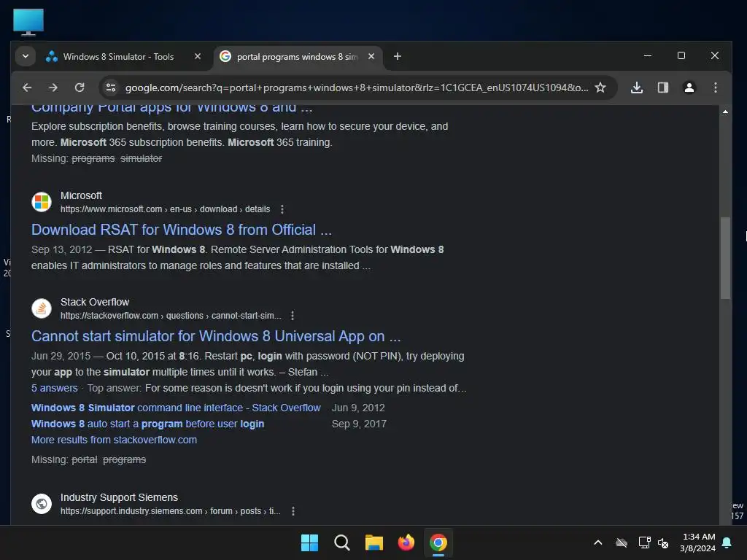Expand the tab search dropdown

coord(26,56)
